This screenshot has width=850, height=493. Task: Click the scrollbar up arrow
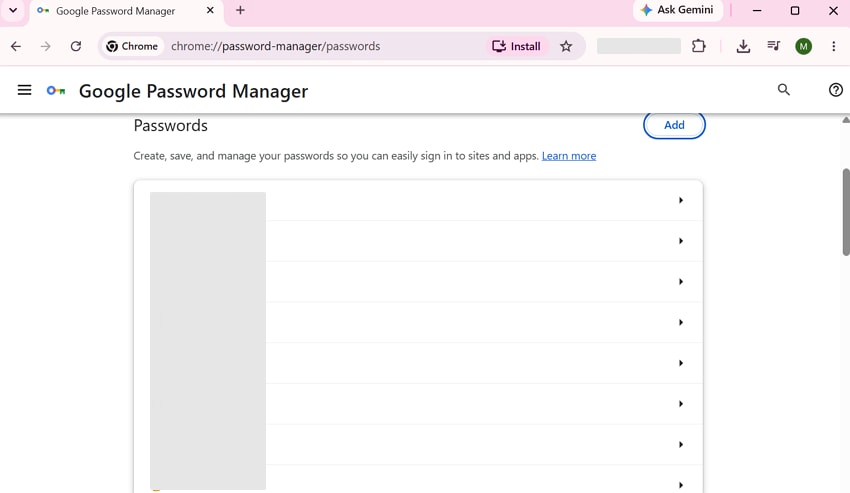pos(846,120)
